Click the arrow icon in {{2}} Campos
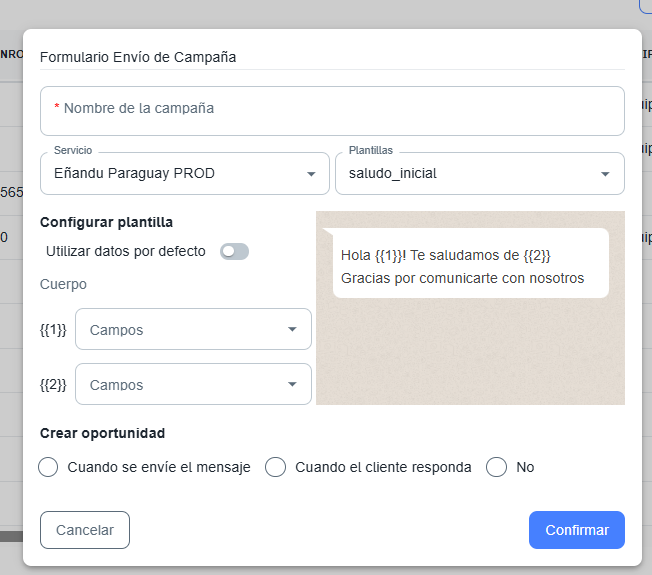This screenshot has width=652, height=575. (x=292, y=384)
